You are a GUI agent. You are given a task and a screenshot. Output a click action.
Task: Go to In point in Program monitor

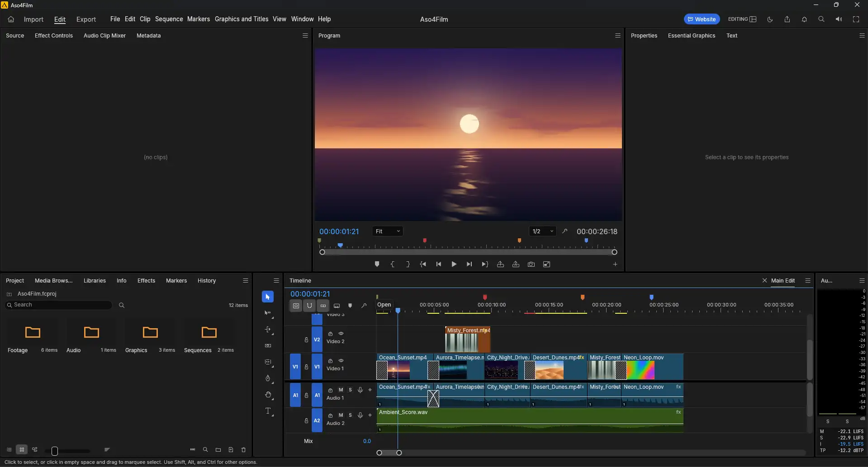pyautogui.click(x=423, y=264)
